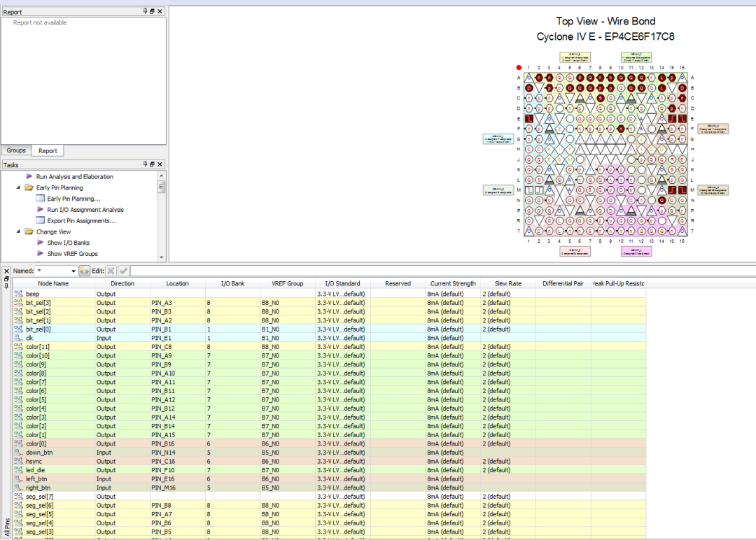
Task: Click the clk input pin icon
Action: [18, 338]
